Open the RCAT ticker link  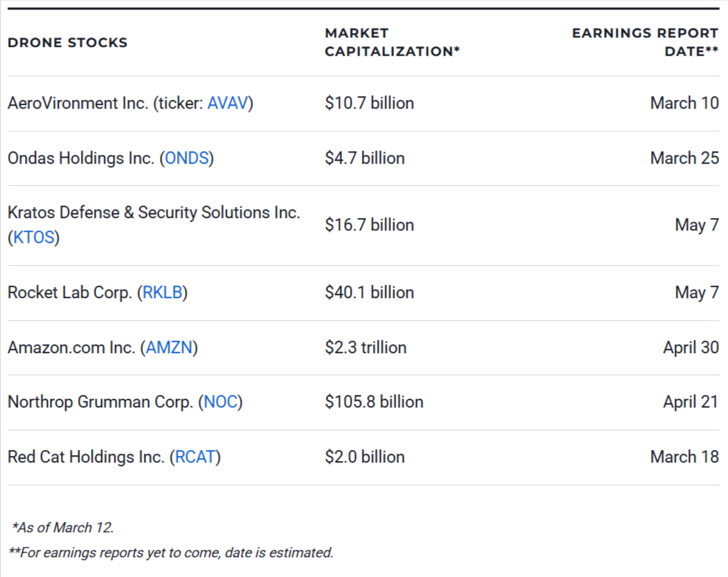[x=195, y=457]
